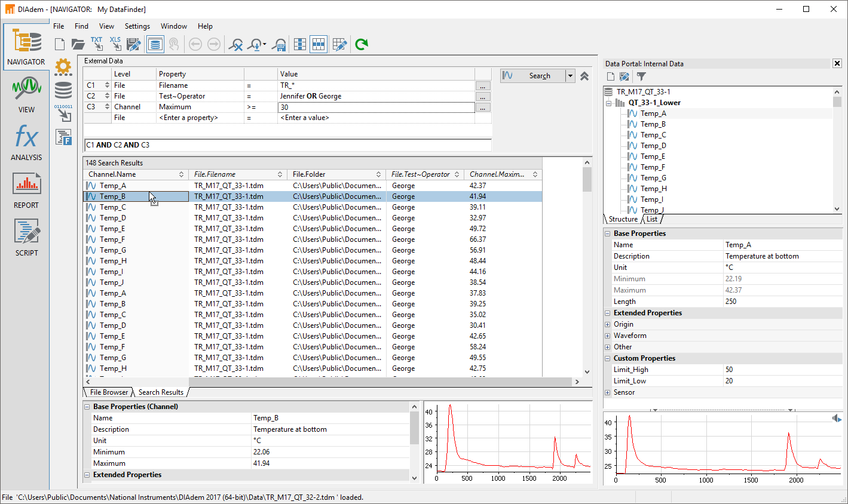
Task: Open the load search dropdown arrow
Action: click(265, 44)
